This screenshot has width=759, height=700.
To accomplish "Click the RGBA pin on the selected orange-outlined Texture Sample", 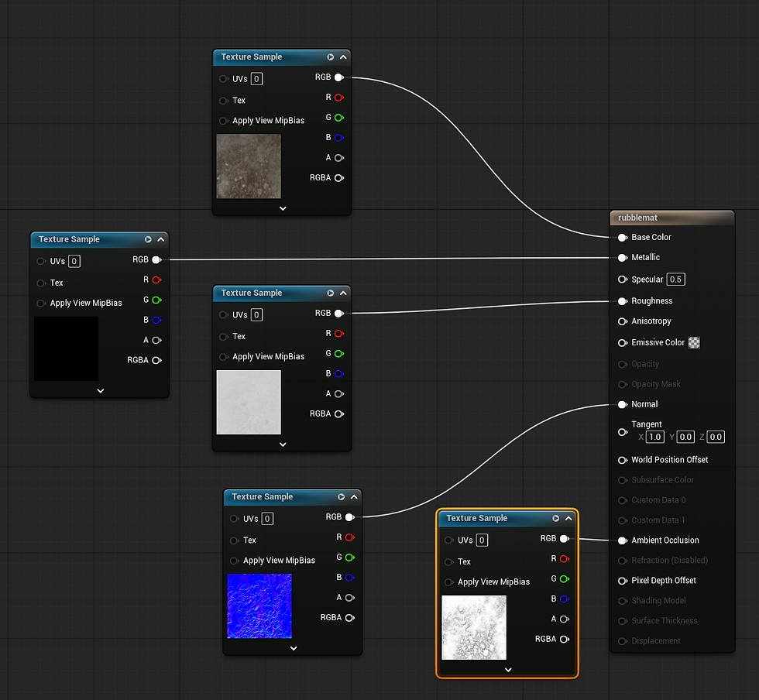I will coord(564,639).
